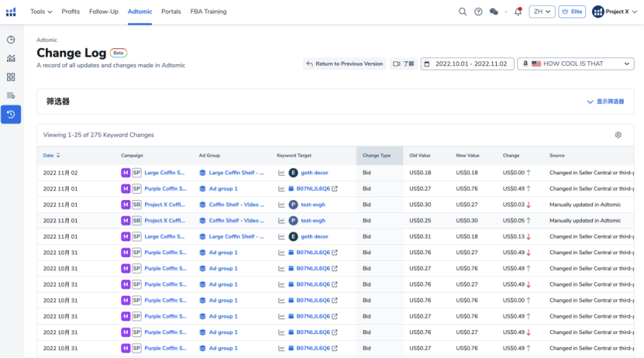The height and width of the screenshot is (358, 644).
Task: Open the date range 2022.10.01 - 2022.11.02 picker
Action: (x=467, y=64)
